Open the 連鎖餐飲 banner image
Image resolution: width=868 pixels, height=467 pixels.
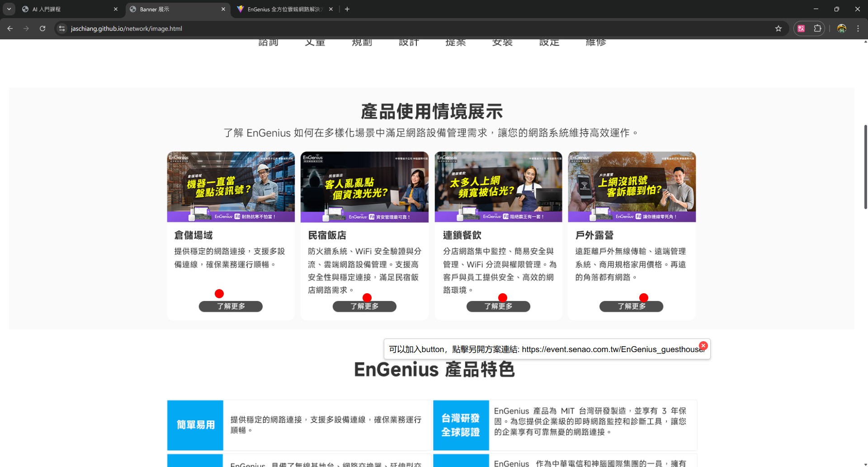coord(498,187)
